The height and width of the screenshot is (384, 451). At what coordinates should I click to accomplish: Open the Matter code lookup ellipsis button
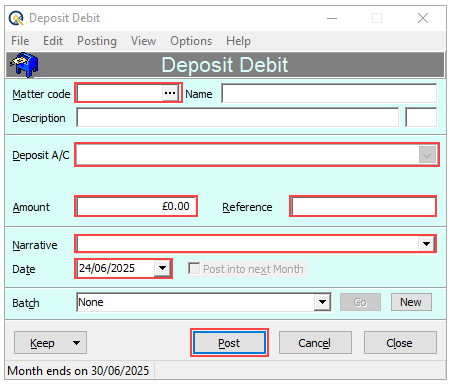[170, 93]
